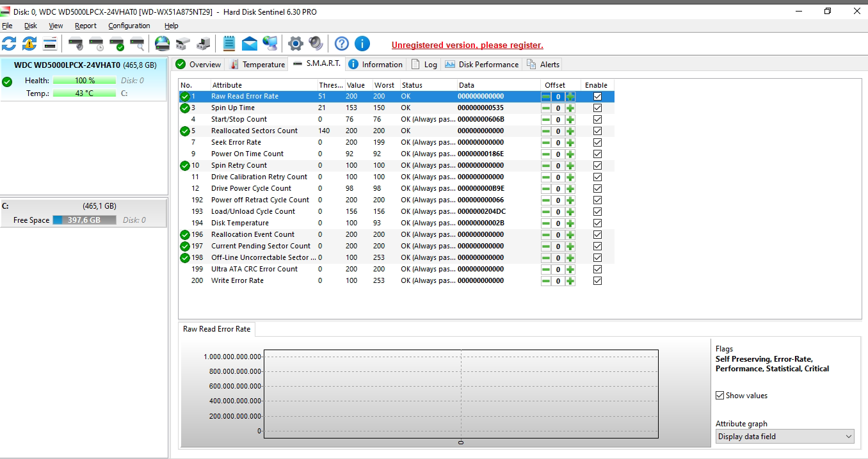Screen dimensions: 868x459
Task: Click the disk with clock toolbar icon
Action: (96, 44)
